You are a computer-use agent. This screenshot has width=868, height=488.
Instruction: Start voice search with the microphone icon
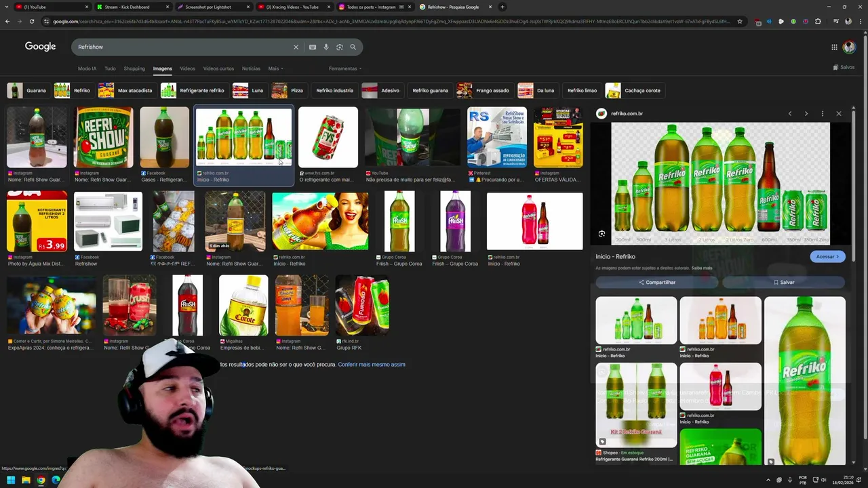(x=326, y=47)
